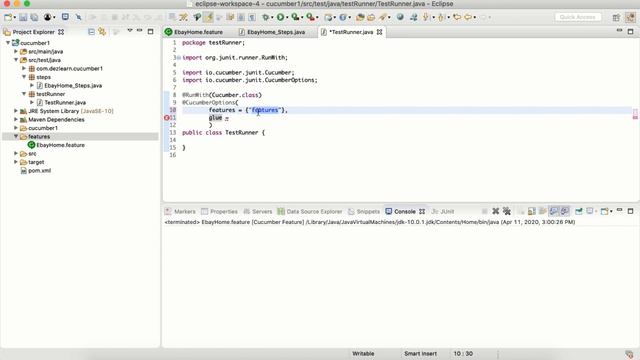The image size is (640, 360).
Task: Select the Java EE perspective icon
Action: point(631,17)
